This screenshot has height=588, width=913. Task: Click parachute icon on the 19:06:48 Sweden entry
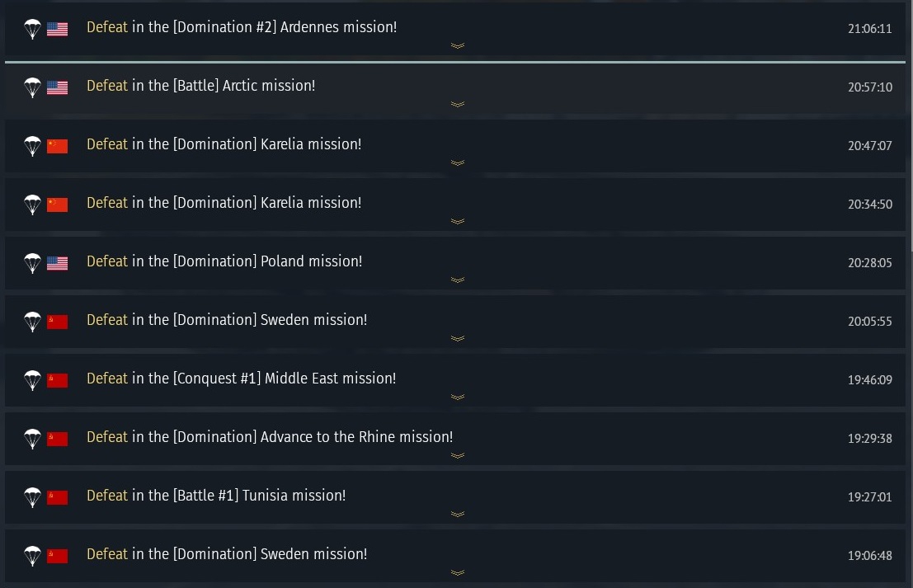pyautogui.click(x=32, y=556)
